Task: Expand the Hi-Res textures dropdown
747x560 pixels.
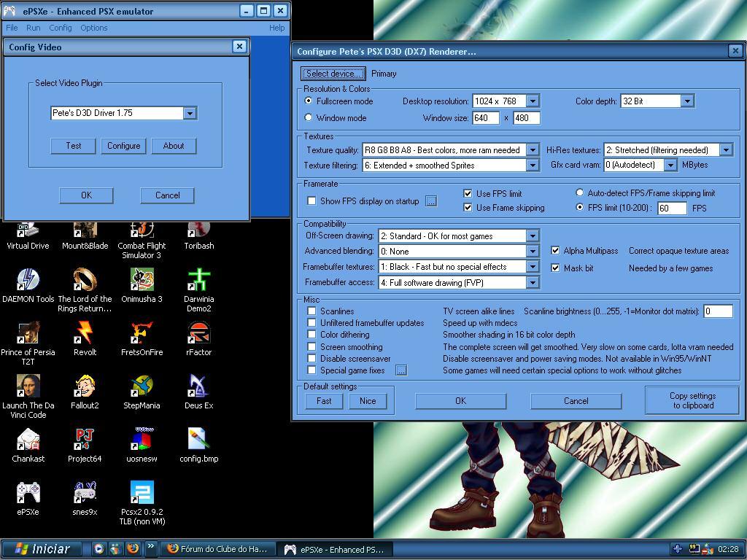Action: 726,150
